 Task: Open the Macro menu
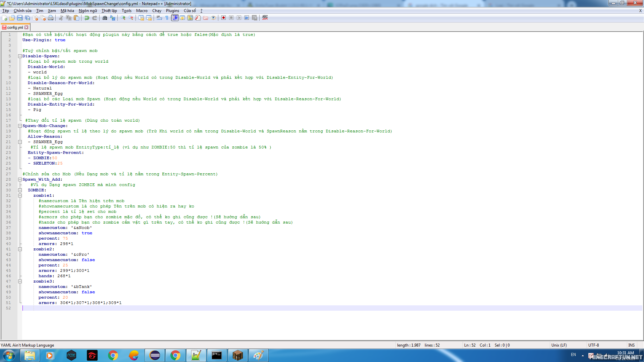tap(142, 11)
